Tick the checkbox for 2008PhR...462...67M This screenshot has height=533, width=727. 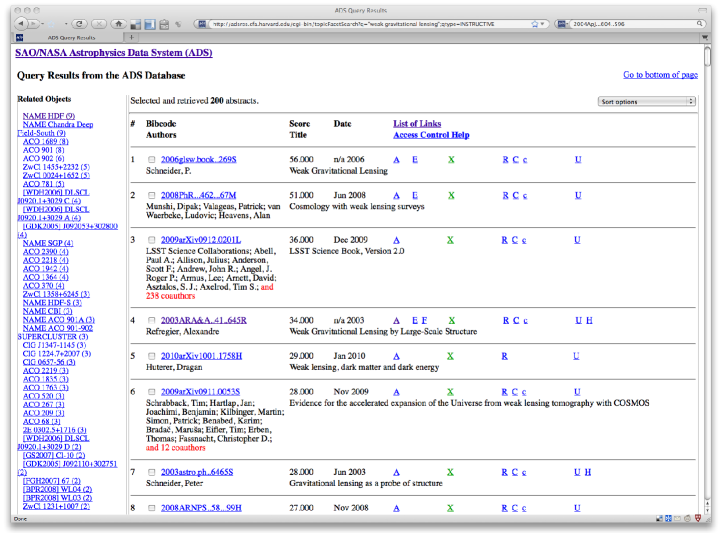click(x=152, y=194)
